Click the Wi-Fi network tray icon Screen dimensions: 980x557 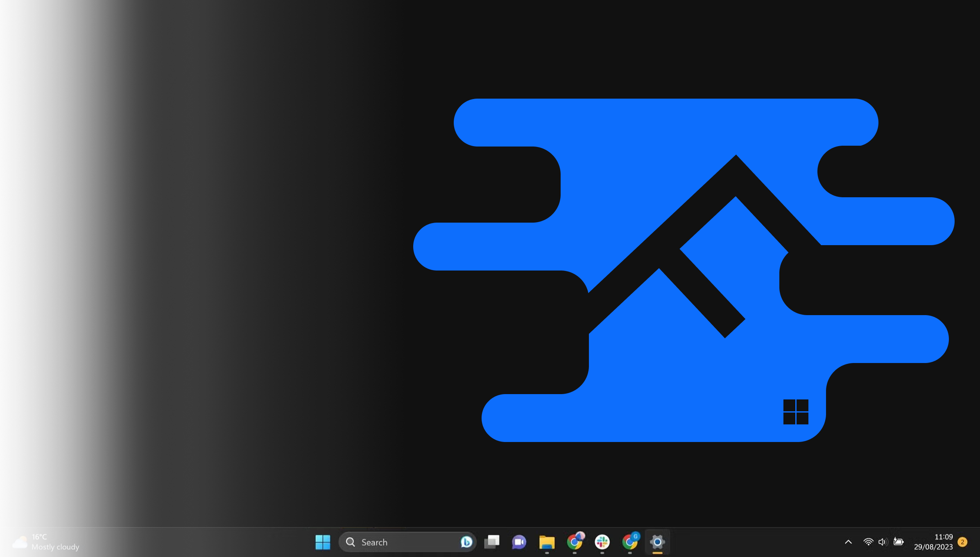pyautogui.click(x=868, y=542)
